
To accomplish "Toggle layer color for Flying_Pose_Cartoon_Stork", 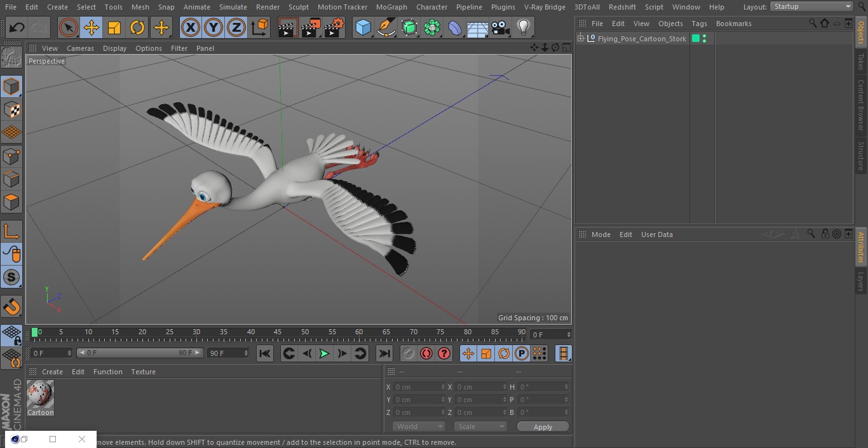I will 696,39.
